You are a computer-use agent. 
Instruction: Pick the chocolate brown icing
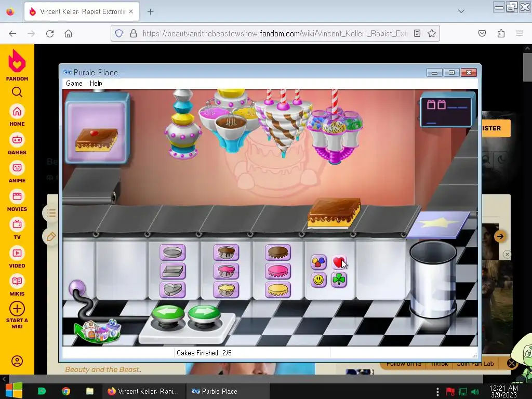point(278,253)
